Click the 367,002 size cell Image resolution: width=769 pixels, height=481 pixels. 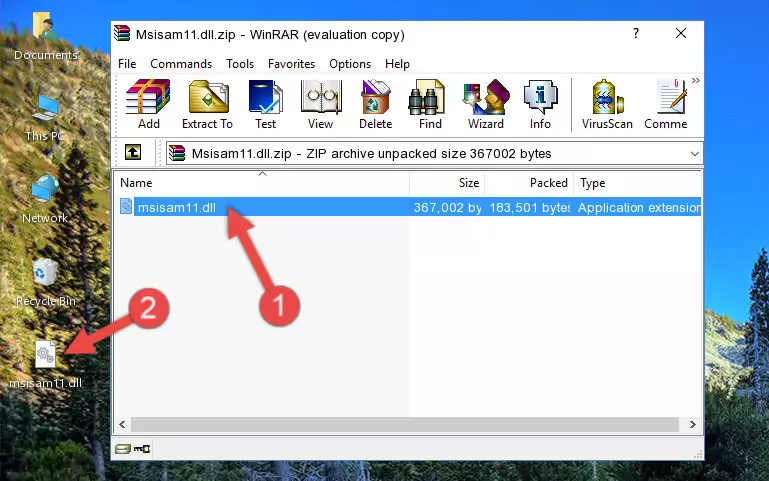point(447,207)
